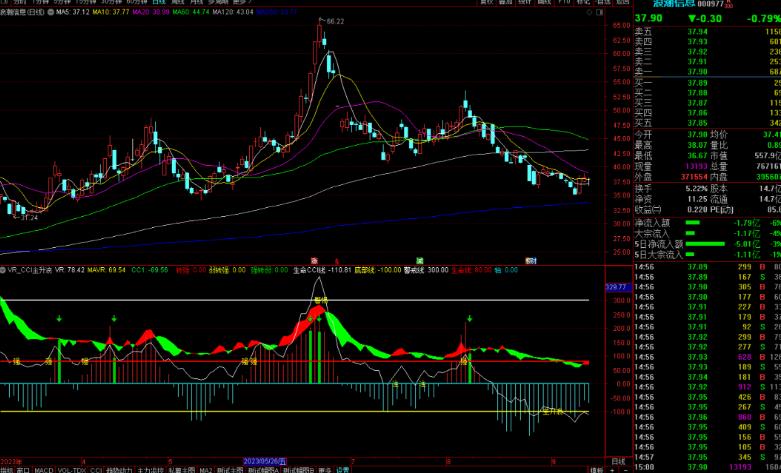Select the 主力追踪 indicator tab
Screen dimensions: 781x473
click(x=150, y=470)
